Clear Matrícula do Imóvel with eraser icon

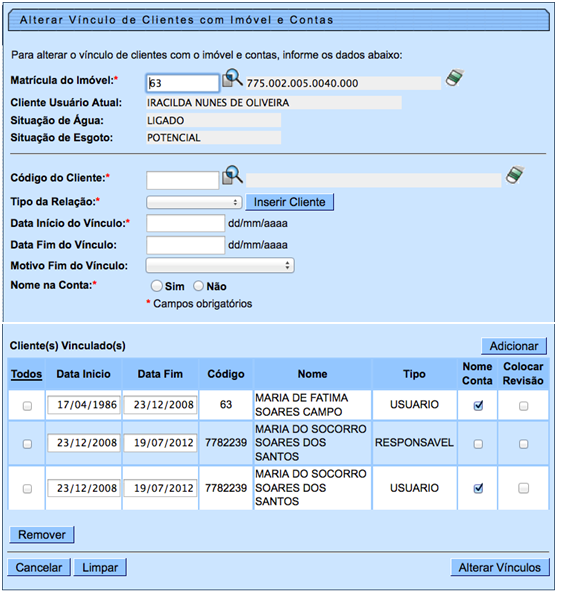click(455, 78)
